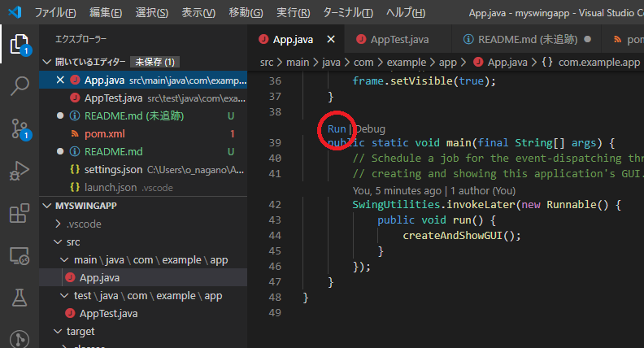644x348 pixels.
Task: Select pom.xml in open editors list
Action: point(143,133)
